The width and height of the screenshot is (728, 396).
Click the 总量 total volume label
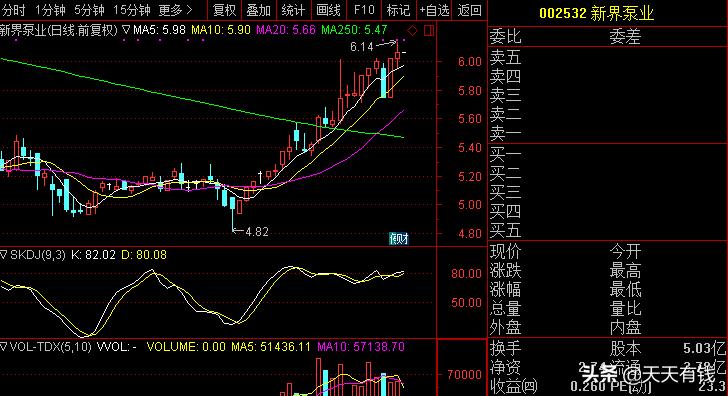coord(506,309)
